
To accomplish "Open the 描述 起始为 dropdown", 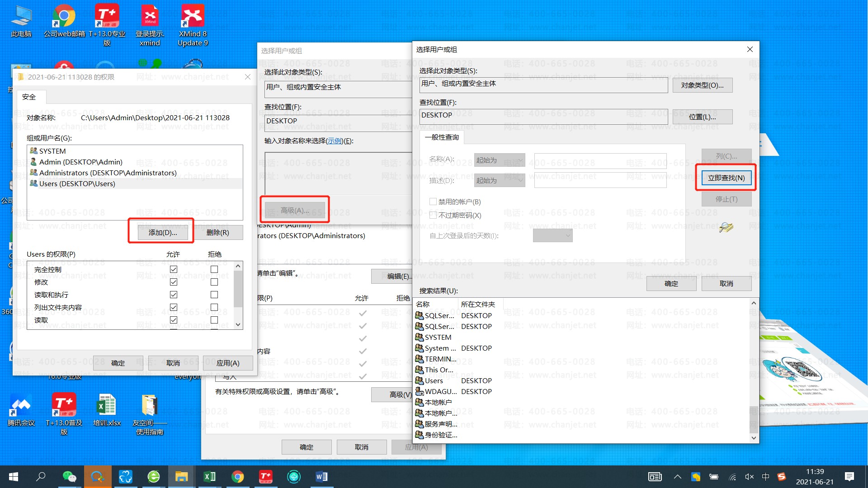I will tap(500, 180).
